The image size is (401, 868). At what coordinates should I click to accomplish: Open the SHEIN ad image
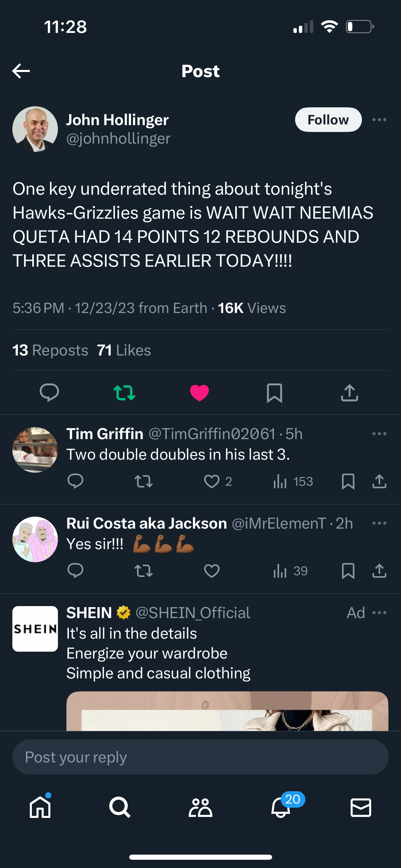227,711
